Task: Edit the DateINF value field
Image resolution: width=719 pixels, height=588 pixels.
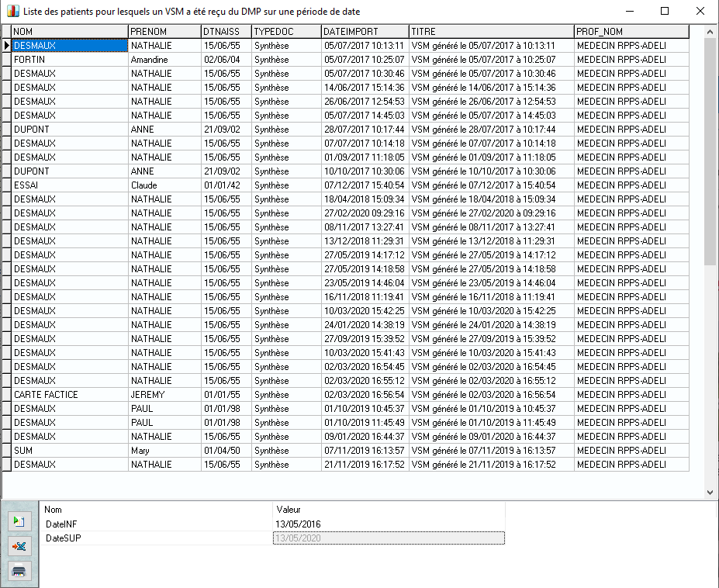Action: [389, 524]
